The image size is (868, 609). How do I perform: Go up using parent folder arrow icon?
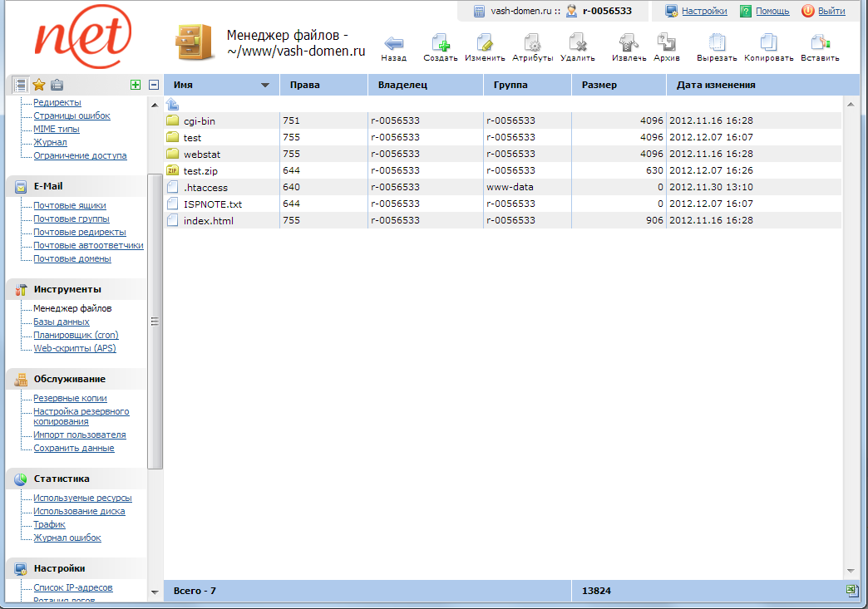pos(173,104)
